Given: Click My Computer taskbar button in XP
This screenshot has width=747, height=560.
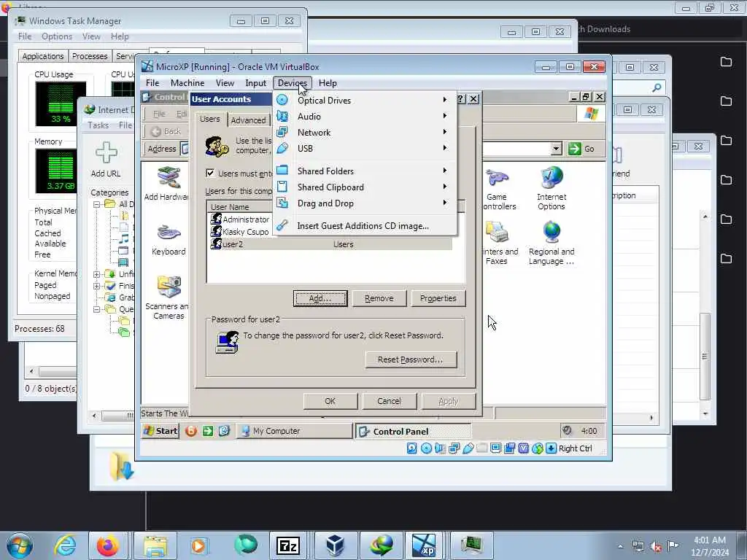Looking at the screenshot, I should [x=295, y=431].
